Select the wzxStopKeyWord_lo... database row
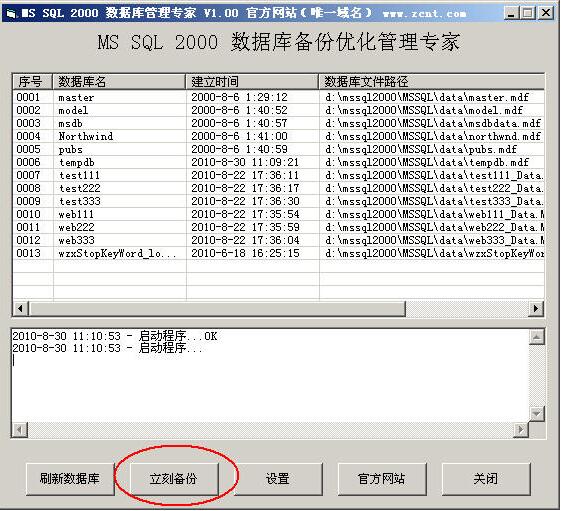This screenshot has height=511, width=561. pos(278,253)
